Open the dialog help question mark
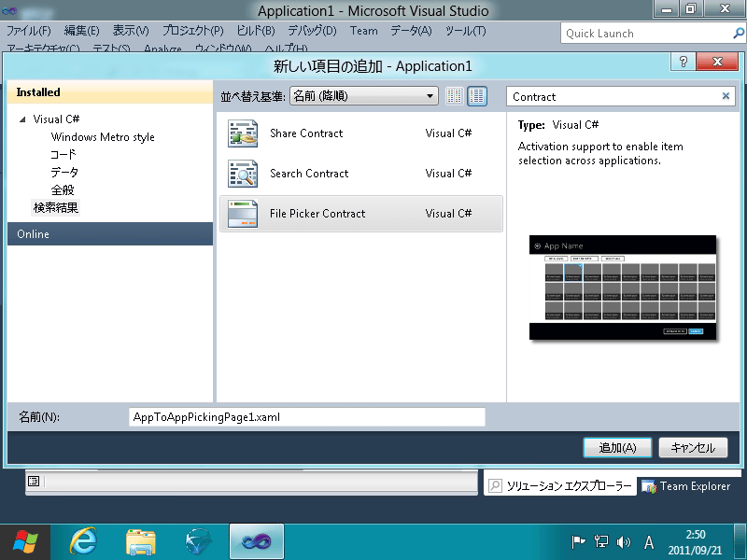This screenshot has height=560, width=747. [x=683, y=63]
